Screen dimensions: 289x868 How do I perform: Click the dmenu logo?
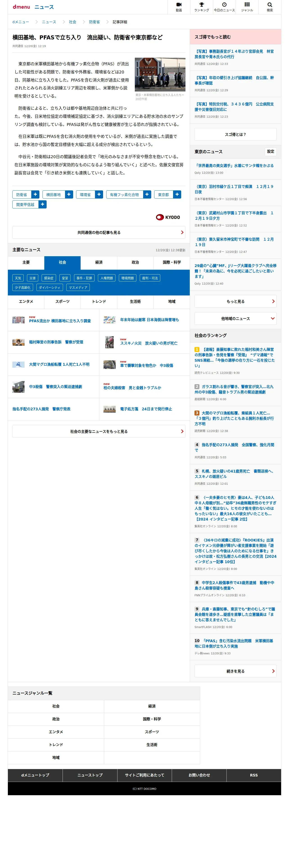click(x=21, y=7)
